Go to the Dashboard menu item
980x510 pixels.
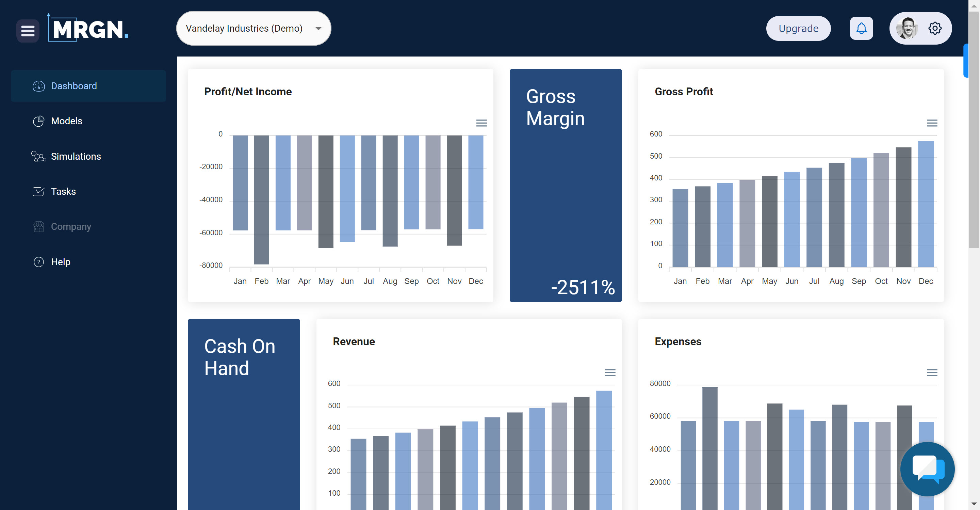[74, 86]
